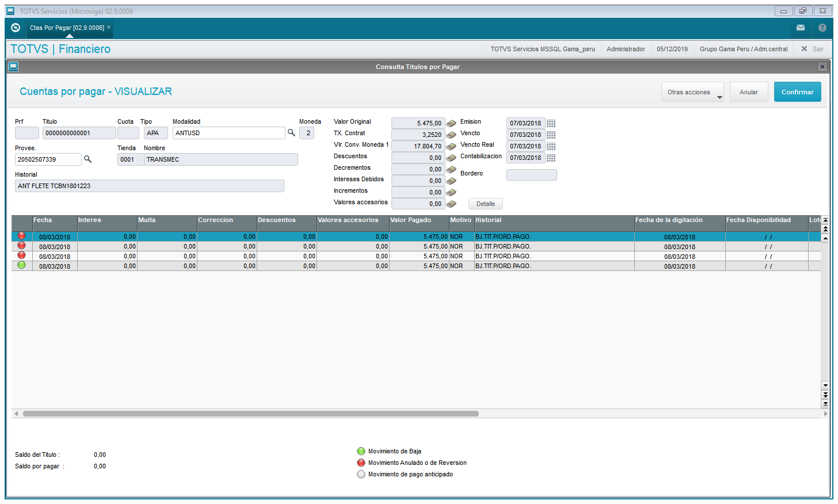The height and width of the screenshot is (504, 838).
Task: Open the calendar picker for Vencto date
Action: point(551,135)
